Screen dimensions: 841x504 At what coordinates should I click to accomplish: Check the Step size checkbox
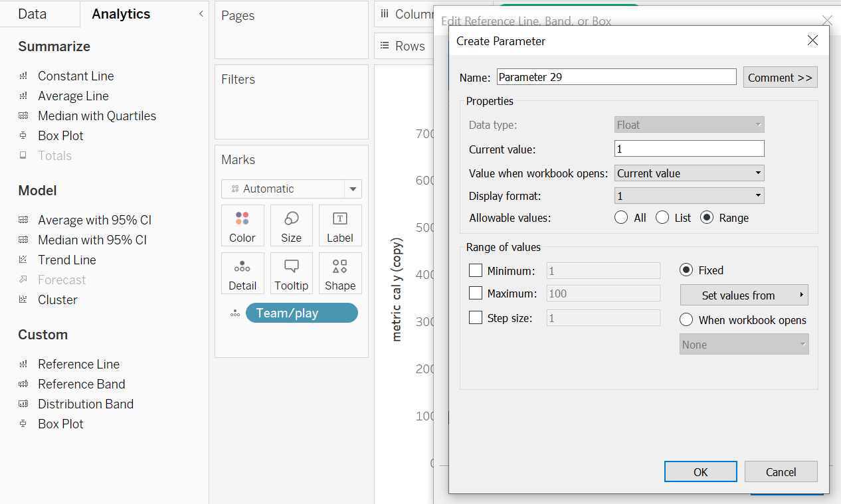(x=476, y=318)
